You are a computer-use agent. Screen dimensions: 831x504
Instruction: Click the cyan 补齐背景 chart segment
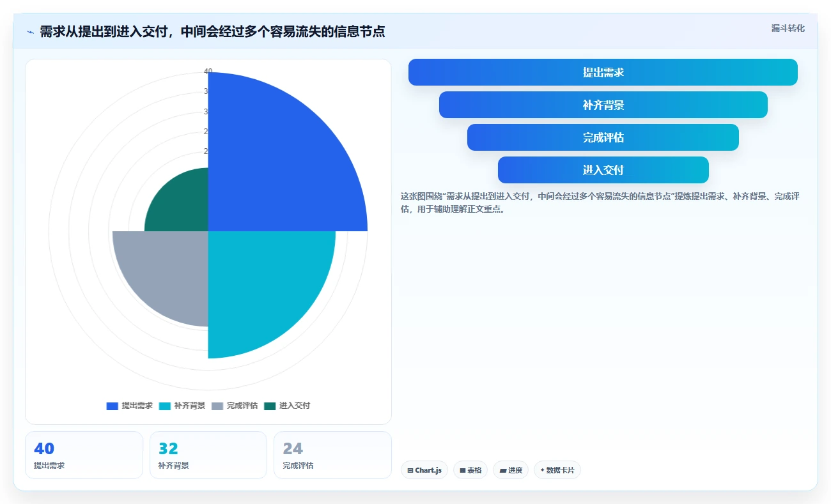[x=262, y=284]
